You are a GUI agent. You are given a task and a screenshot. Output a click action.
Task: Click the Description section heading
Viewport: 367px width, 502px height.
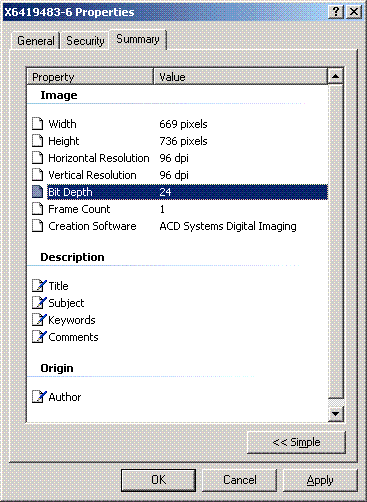tap(72, 257)
